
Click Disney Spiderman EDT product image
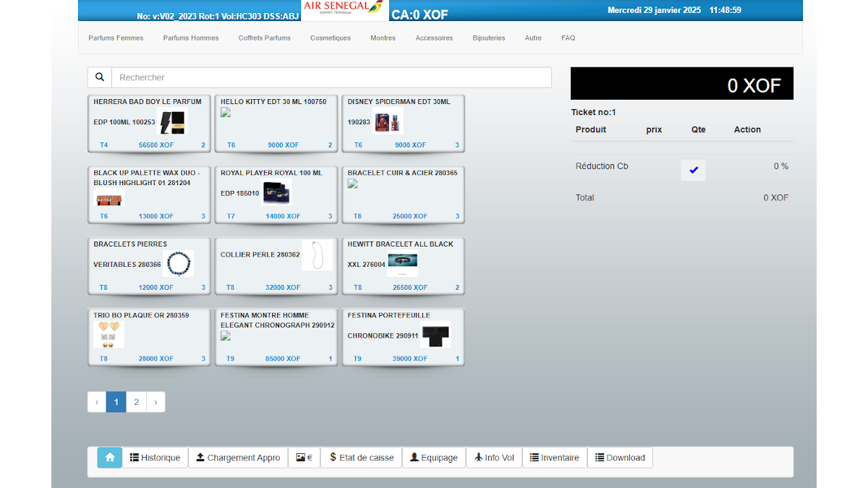pos(387,122)
